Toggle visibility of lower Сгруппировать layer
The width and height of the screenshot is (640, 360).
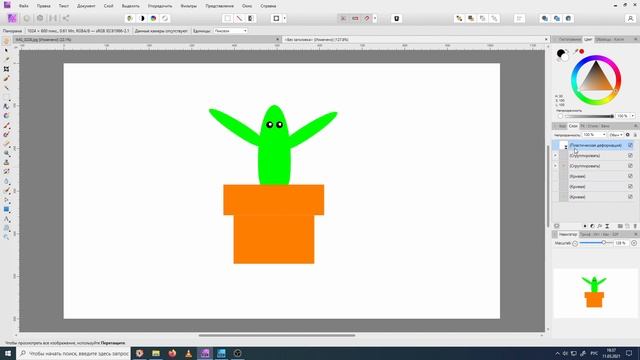(630, 166)
